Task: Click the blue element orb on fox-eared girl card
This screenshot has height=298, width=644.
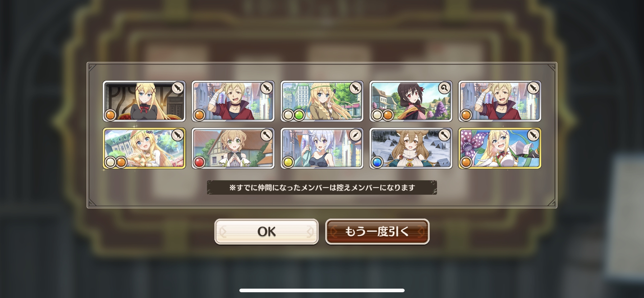Action: pos(377,162)
